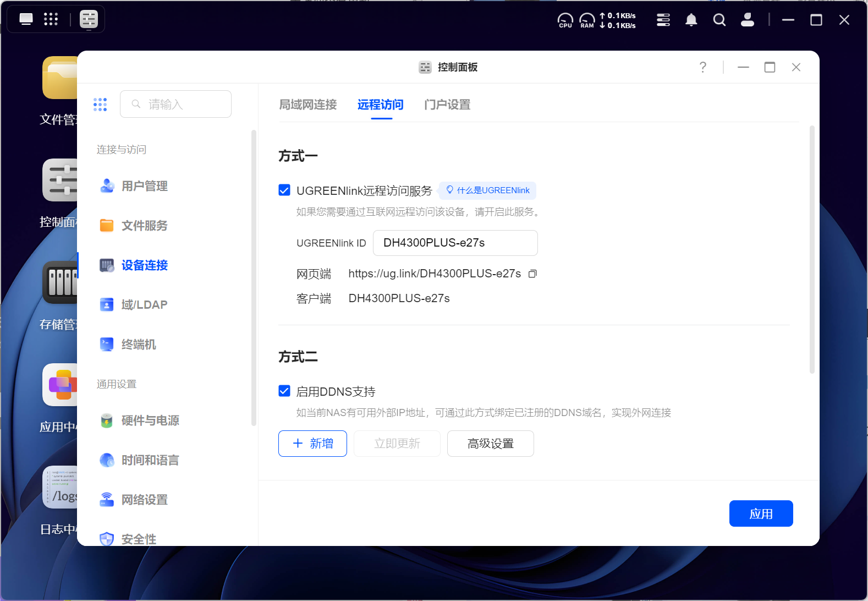Image resolution: width=868 pixels, height=601 pixels.
Task: Focus the sidebar search input 请输入
Action: [x=175, y=104]
